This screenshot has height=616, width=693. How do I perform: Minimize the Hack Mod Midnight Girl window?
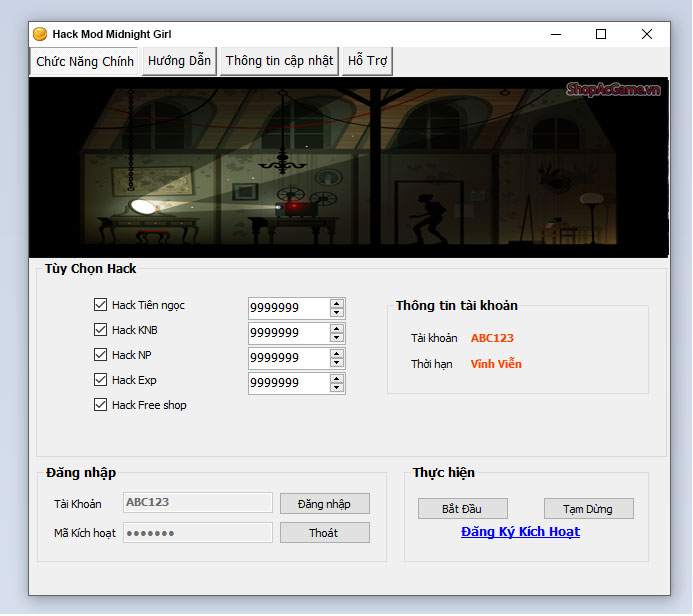556,34
